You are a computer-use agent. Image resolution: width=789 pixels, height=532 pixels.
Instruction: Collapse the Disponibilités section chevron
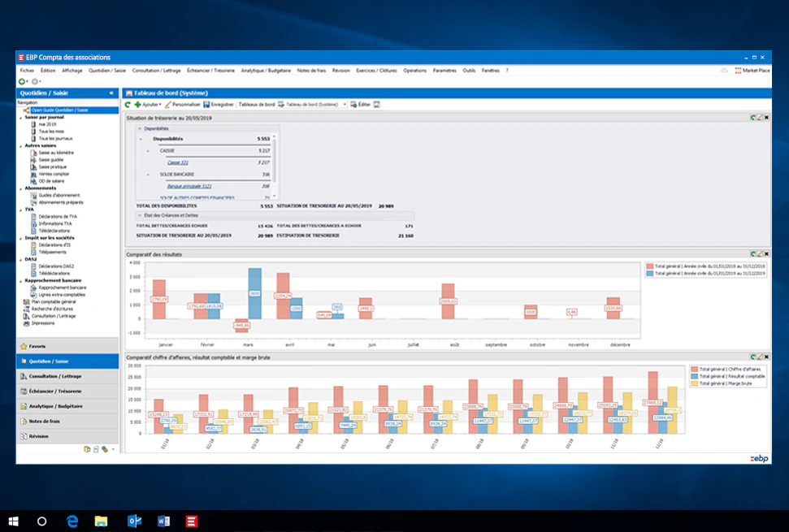pos(140,128)
